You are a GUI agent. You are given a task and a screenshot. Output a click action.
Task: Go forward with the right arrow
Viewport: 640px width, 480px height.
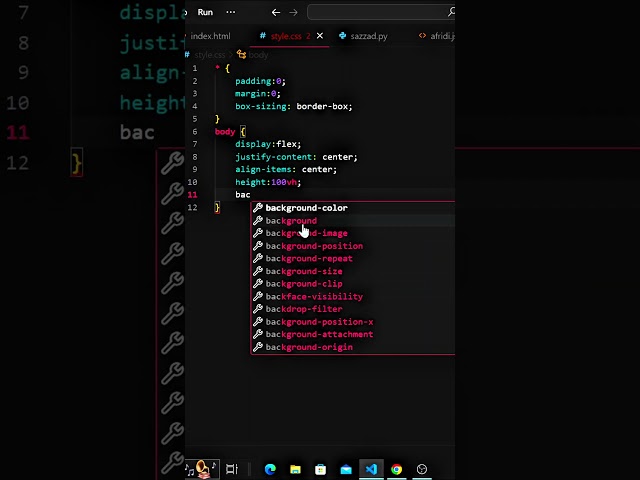click(293, 13)
